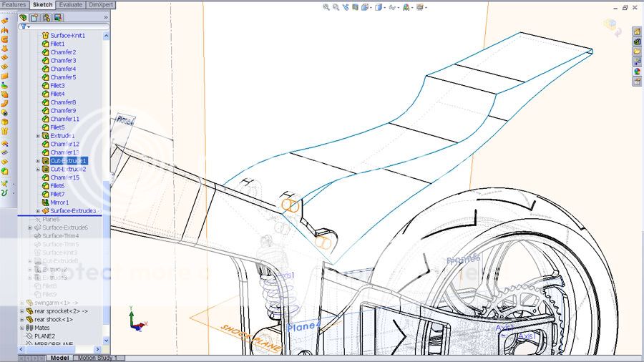Expand the Extrude1 feature node
644x362 pixels.
pyautogui.click(x=38, y=135)
